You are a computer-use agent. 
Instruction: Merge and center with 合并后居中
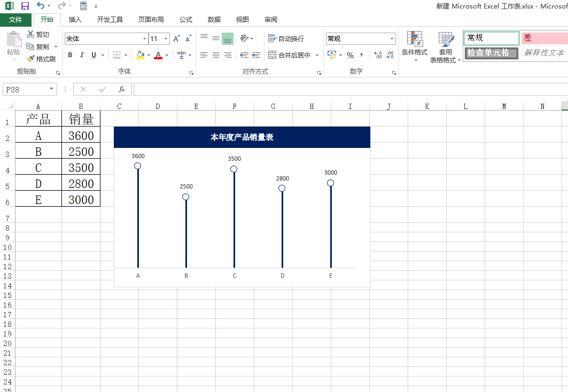tap(290, 55)
